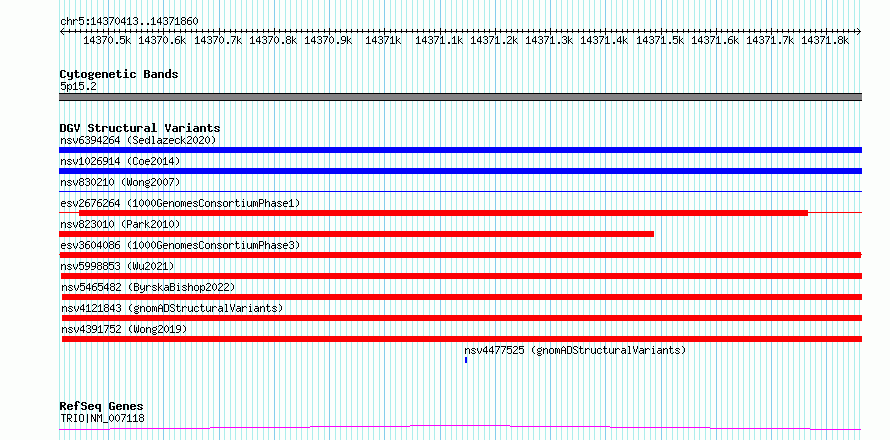Click the 14371.1k ruler tick label

pyautogui.click(x=439, y=40)
